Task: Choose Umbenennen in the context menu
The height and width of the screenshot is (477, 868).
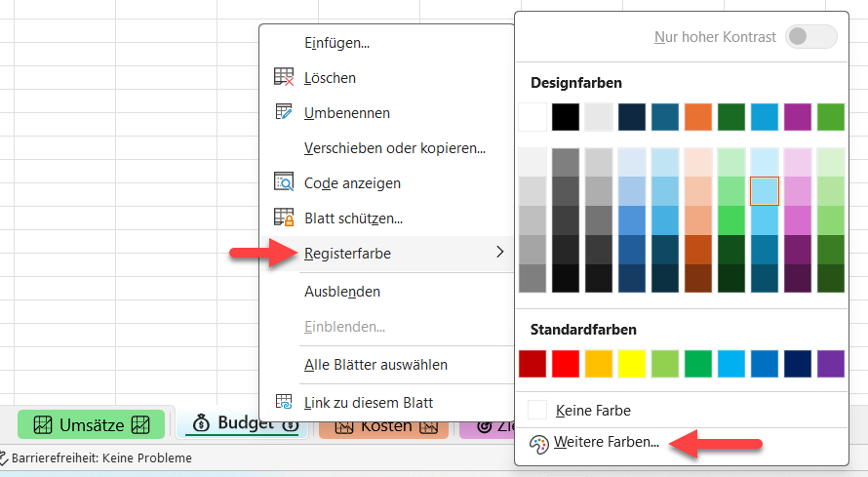Action: coord(387,113)
